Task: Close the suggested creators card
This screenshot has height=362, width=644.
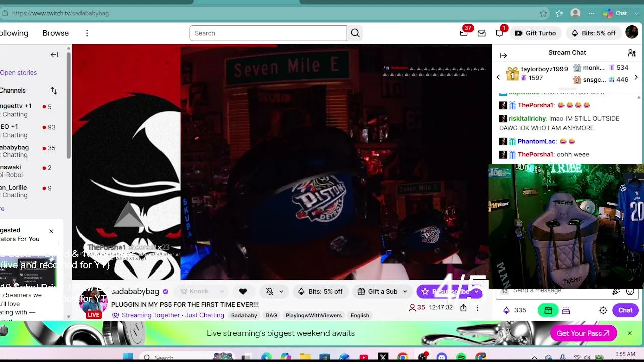Action: click(51, 231)
